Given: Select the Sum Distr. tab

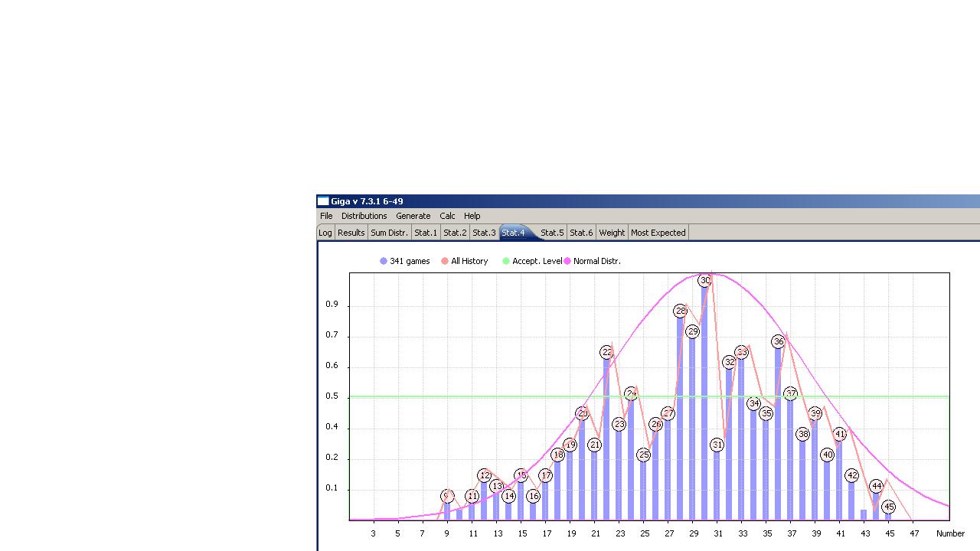Looking at the screenshot, I should 389,233.
